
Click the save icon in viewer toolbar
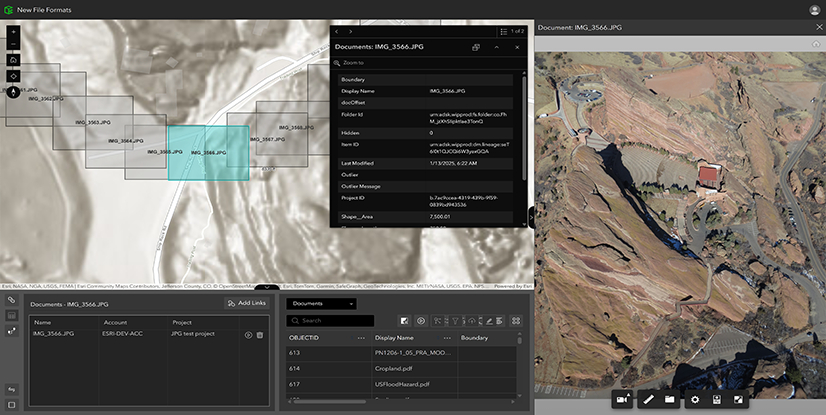717,400
